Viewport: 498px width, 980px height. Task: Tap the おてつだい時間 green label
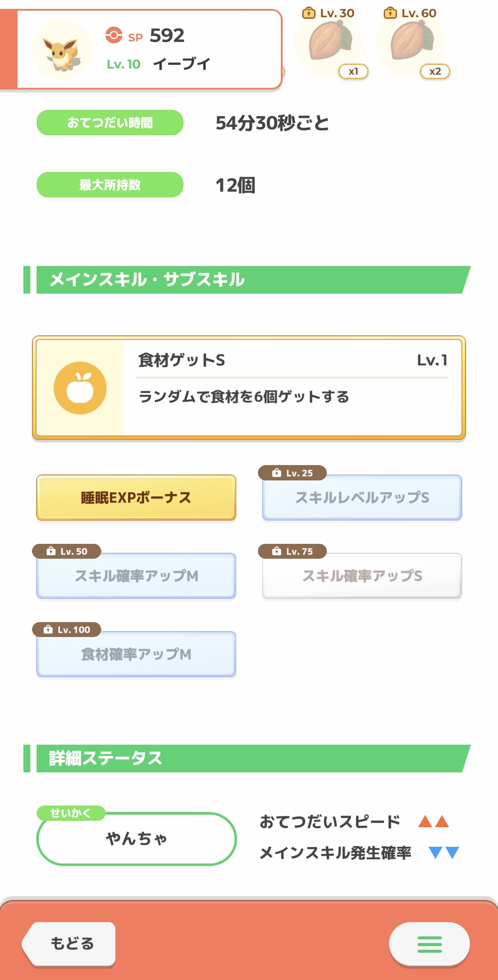pos(110,123)
